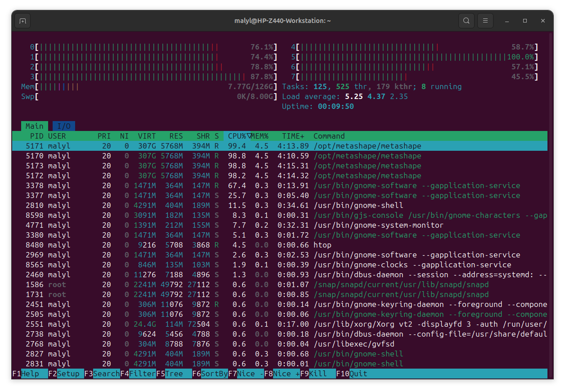Select Xorg vt2 process row
This screenshot has width=565, height=392.
(280, 324)
